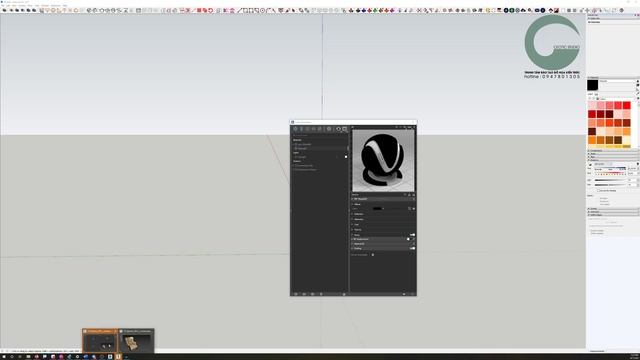Expand the Components tray panel
Image resolution: width=640 pixels, height=360 pixels.
(x=613, y=151)
